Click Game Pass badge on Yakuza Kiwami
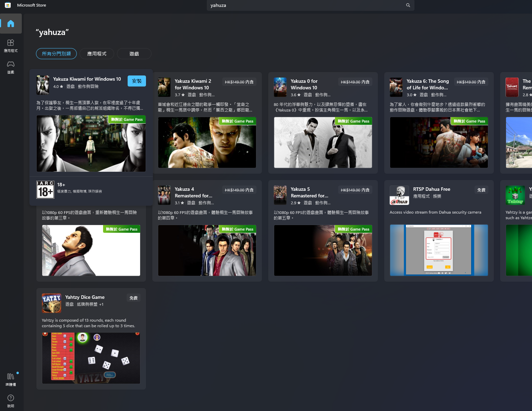This screenshot has width=532, height=411. pos(127,119)
